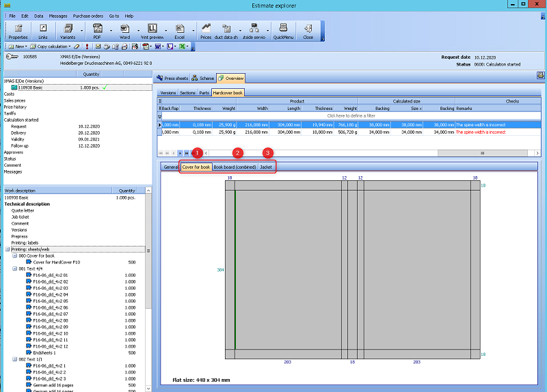Click the small green Excel icon in the second toolbar
This screenshot has height=392, width=547.
pos(182,46)
